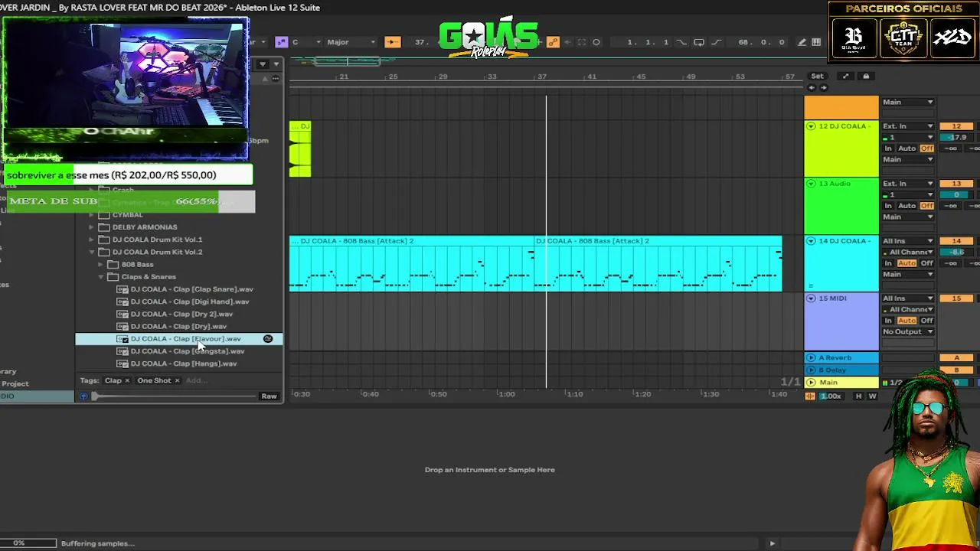980x551 pixels.
Task: Open track 14 All Ins input dropdown
Action: pyautogui.click(x=908, y=241)
